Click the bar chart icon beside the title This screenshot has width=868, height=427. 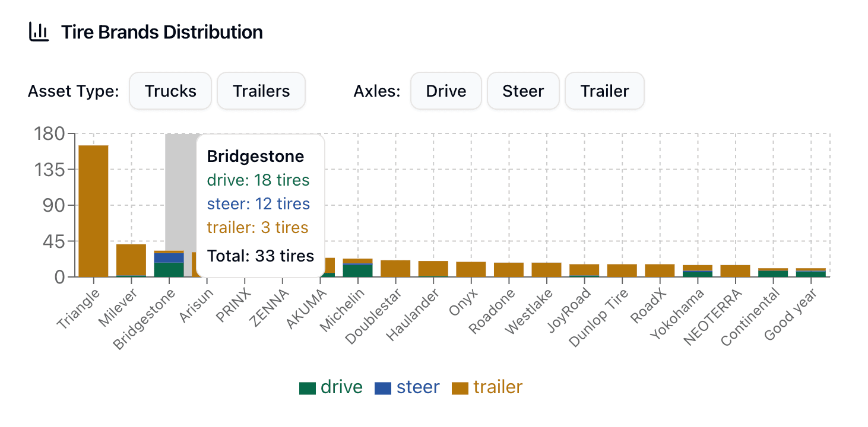point(39,32)
